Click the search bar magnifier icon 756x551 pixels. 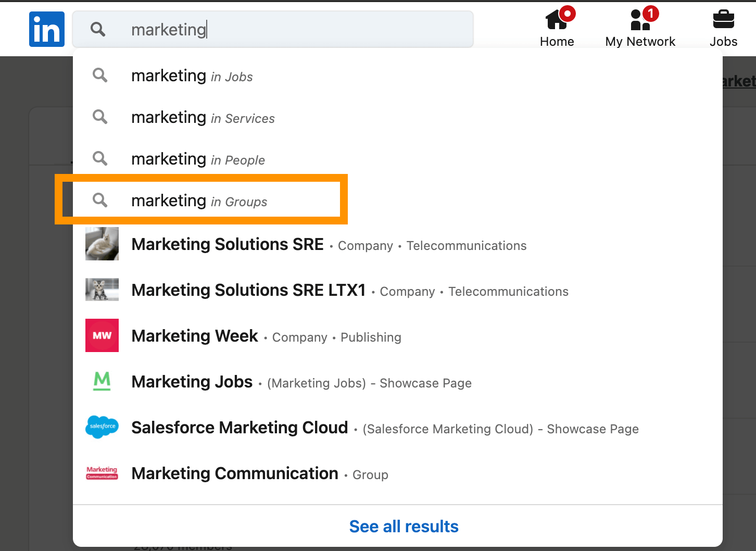[98, 29]
